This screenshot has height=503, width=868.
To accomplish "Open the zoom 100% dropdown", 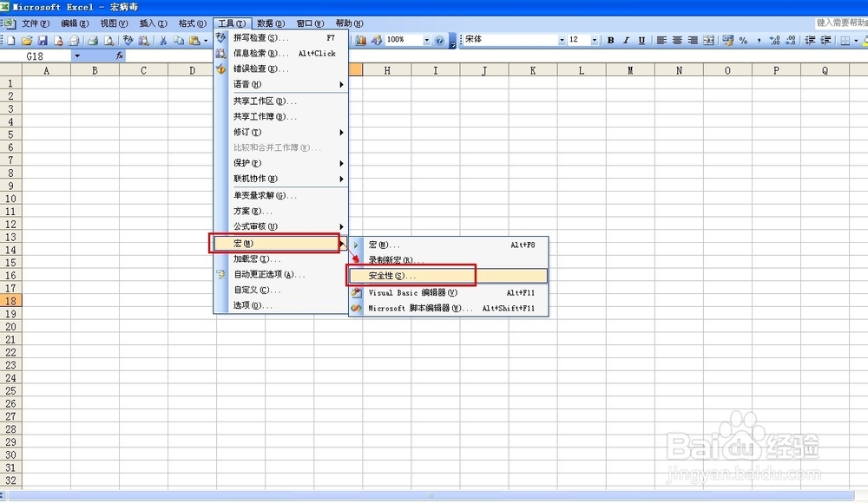I will (x=426, y=41).
